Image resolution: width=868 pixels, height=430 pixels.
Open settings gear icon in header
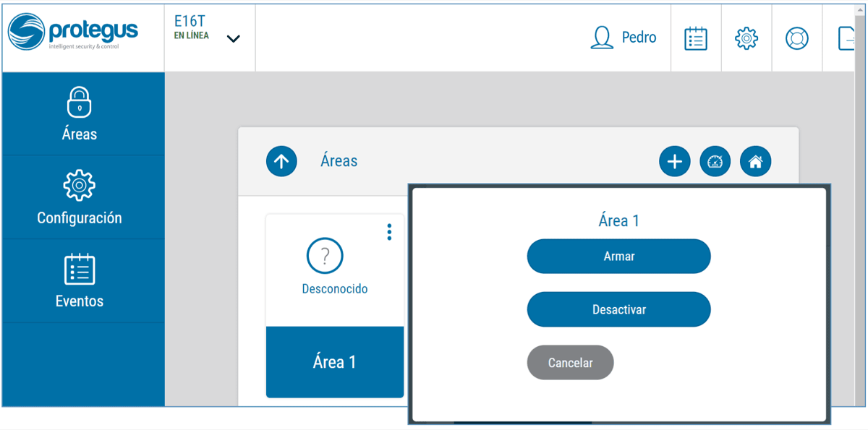click(746, 38)
